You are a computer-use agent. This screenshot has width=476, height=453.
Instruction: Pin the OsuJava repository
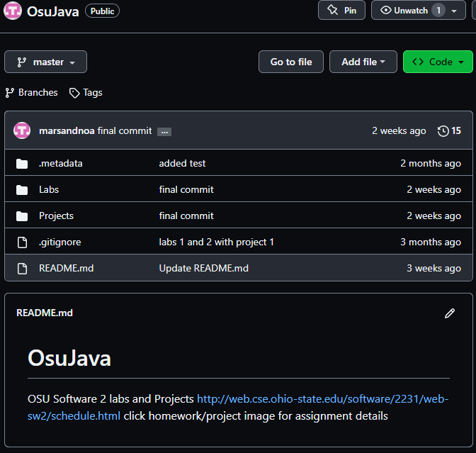click(x=341, y=11)
